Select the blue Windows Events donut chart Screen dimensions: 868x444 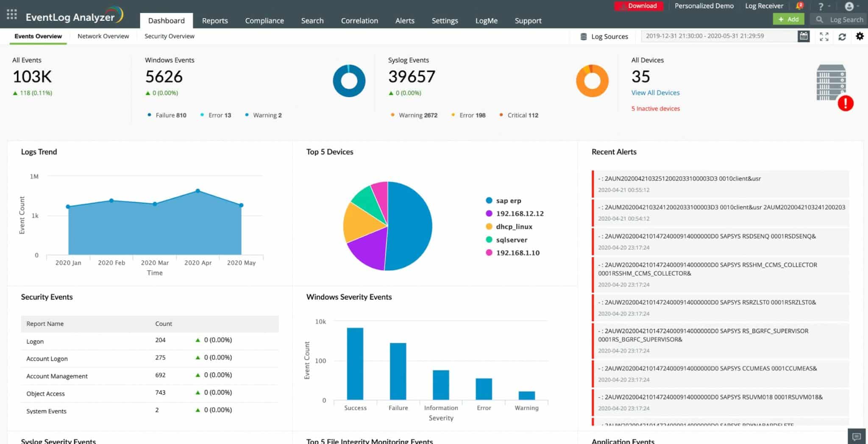coord(348,80)
